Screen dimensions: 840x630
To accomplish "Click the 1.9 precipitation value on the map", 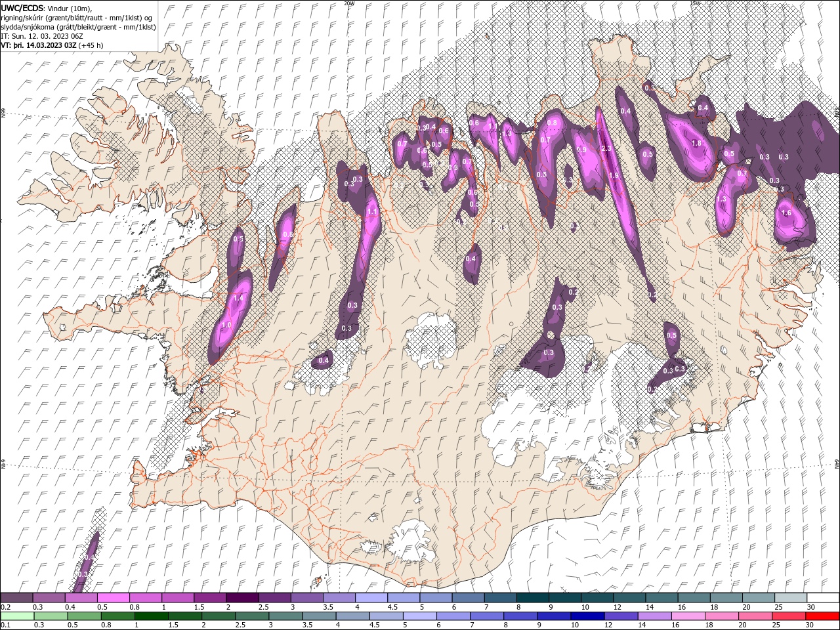I will point(614,176).
